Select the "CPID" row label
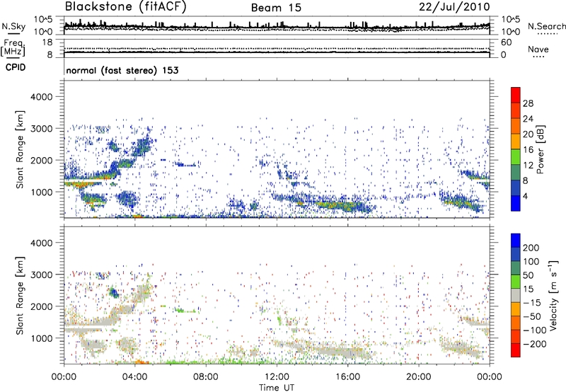This screenshot has width=566, height=392. [x=16, y=67]
